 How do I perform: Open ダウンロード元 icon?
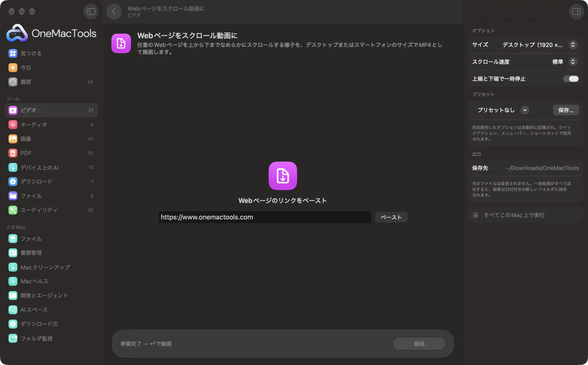pyautogui.click(x=13, y=324)
